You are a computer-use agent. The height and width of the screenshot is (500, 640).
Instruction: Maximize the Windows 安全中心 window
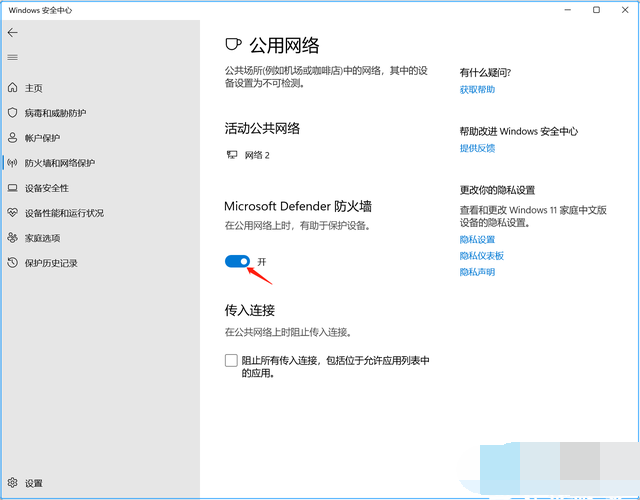(x=596, y=10)
